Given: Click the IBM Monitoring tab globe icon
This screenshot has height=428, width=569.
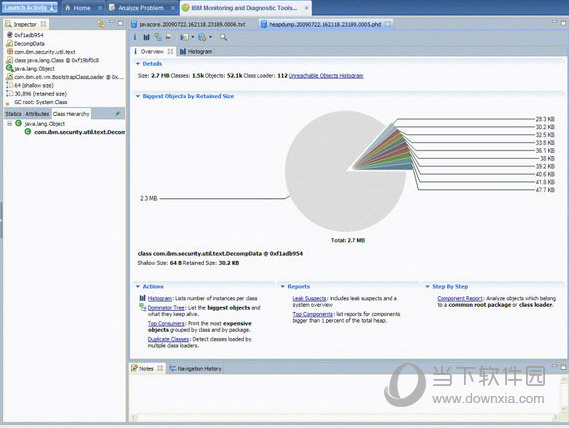Looking at the screenshot, I should (x=185, y=8).
